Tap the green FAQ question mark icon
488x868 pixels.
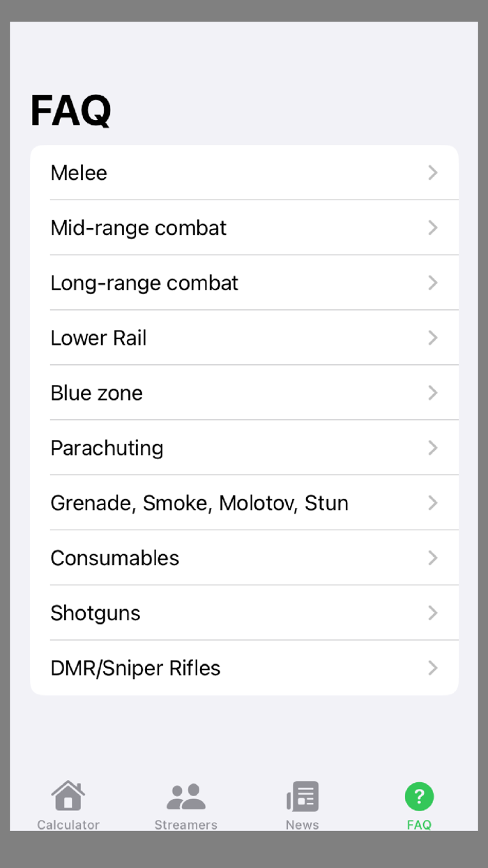pyautogui.click(x=419, y=795)
